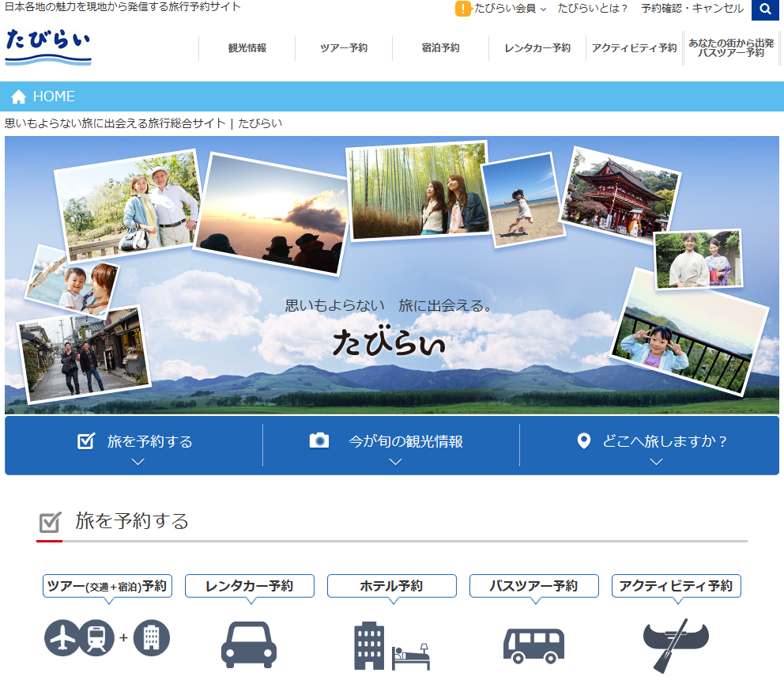The image size is (784, 684).
Task: Click the bus icon for bus tour booking
Action: [533, 646]
